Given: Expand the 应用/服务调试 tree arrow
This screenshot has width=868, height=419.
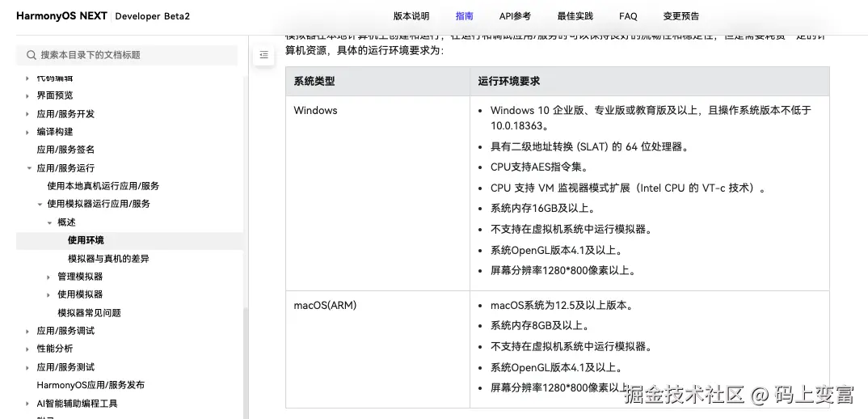Looking at the screenshot, I should click(27, 332).
